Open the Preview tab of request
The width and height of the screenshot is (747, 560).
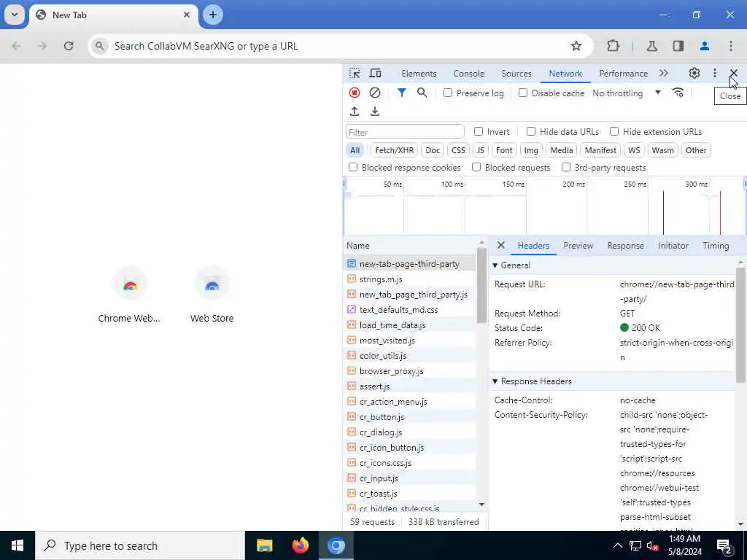[x=578, y=245]
